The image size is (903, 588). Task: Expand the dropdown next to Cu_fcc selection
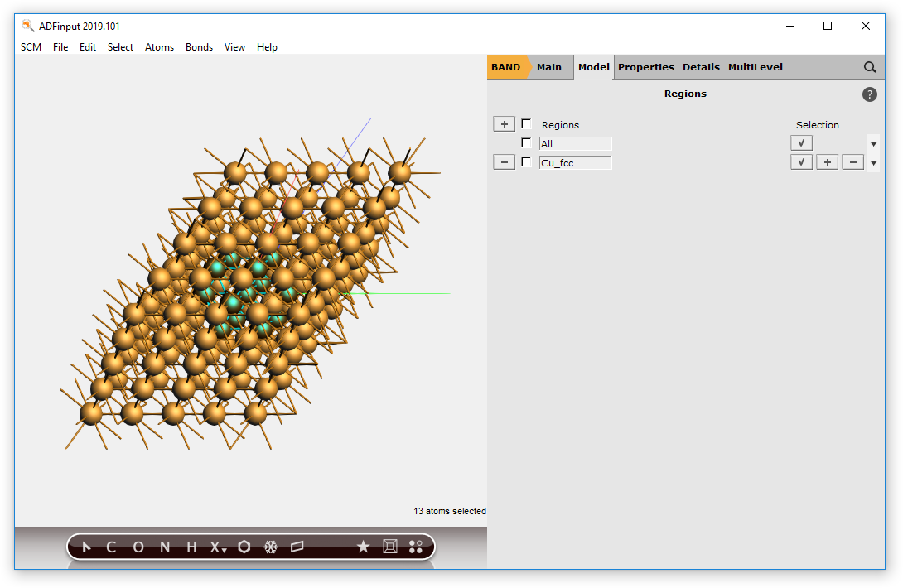click(872, 161)
